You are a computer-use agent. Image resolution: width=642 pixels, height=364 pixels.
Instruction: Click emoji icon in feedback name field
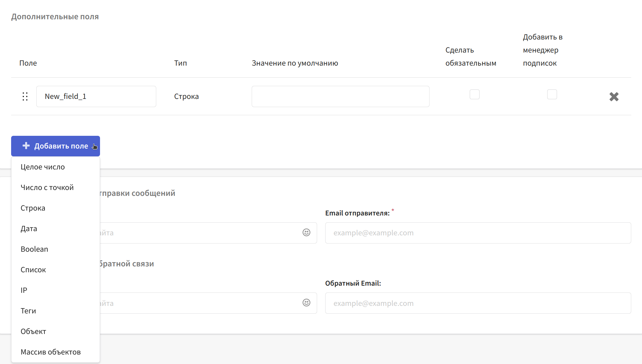point(306,303)
